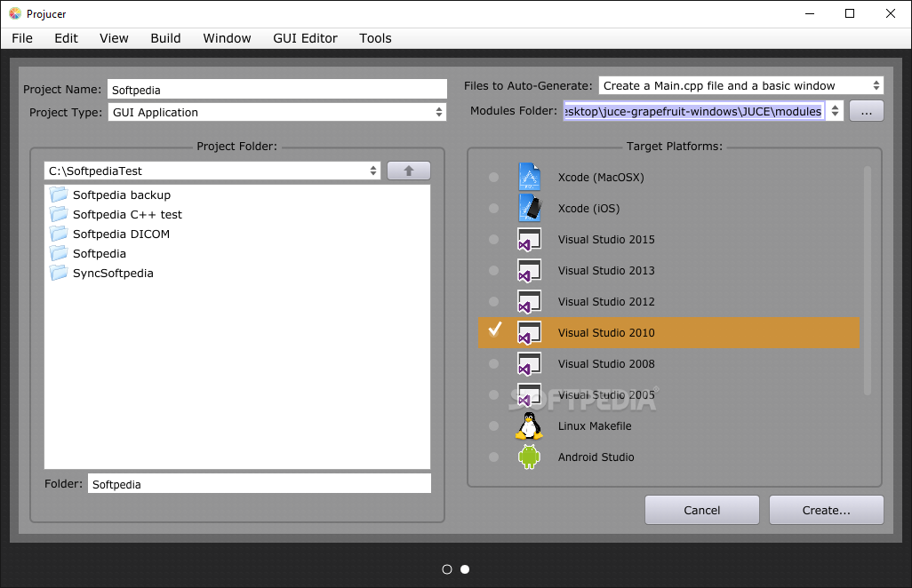Open the Build menu

coord(165,38)
